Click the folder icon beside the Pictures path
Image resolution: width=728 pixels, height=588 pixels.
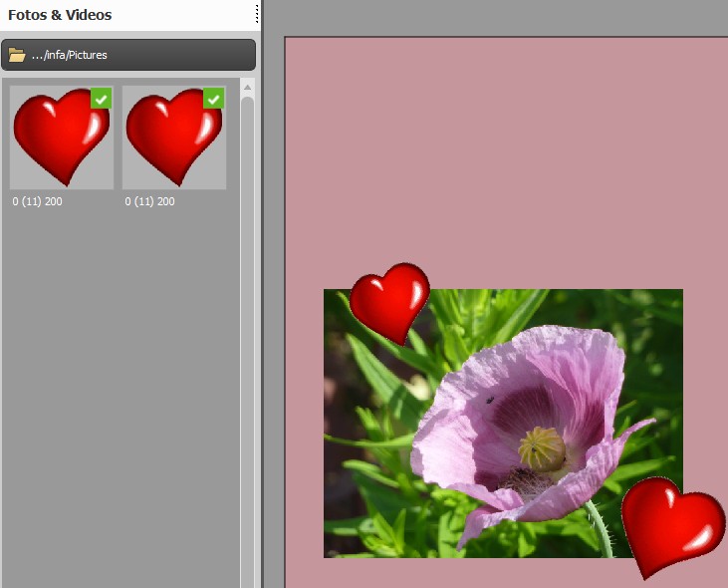coord(17,55)
